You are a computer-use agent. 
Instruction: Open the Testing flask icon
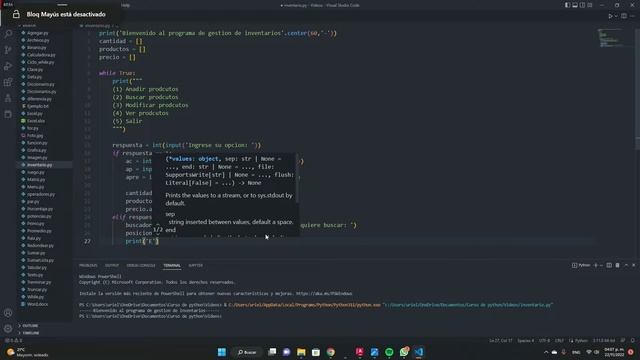click(8, 98)
